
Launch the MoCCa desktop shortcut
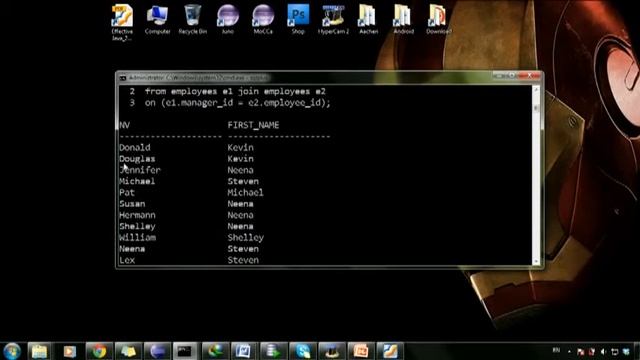tap(263, 20)
